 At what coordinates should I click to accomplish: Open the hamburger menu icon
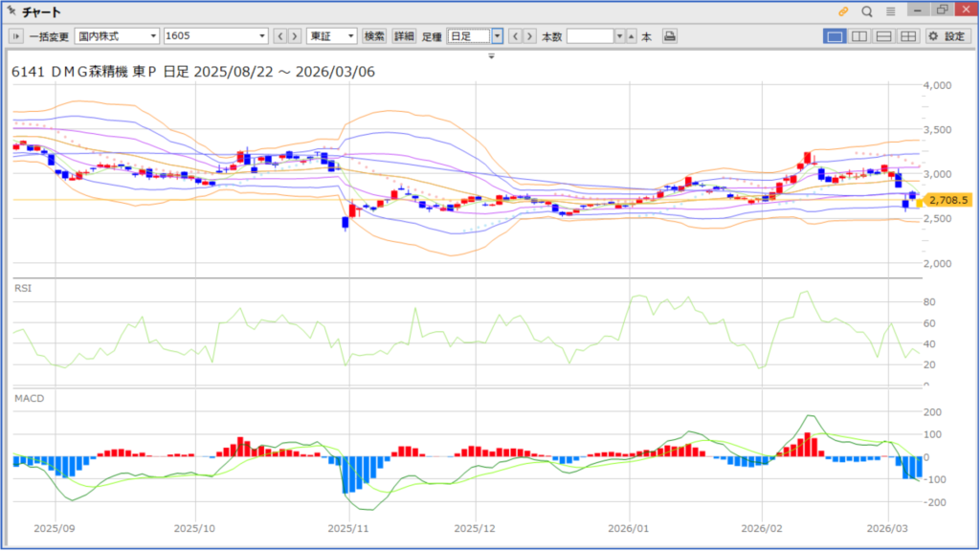(x=891, y=11)
